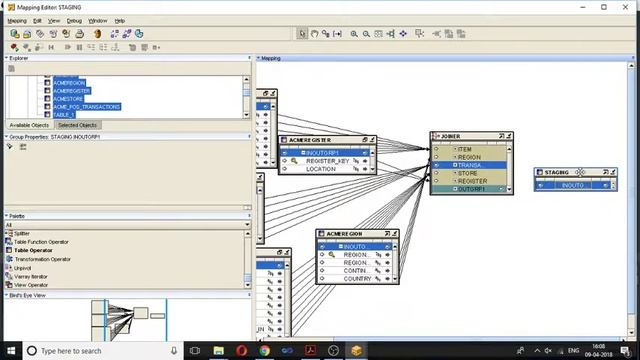Select the REGISTER group in JOINER
This screenshot has height=360, width=640.
469,181
